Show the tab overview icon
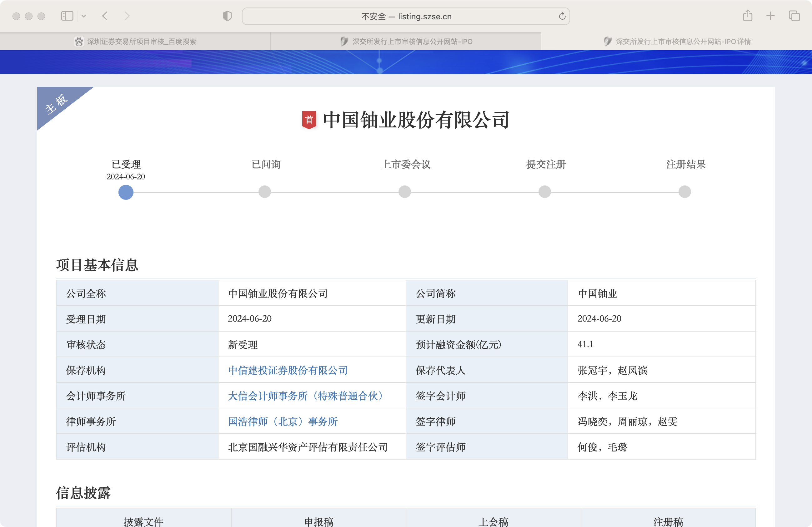The image size is (812, 527). coord(794,16)
